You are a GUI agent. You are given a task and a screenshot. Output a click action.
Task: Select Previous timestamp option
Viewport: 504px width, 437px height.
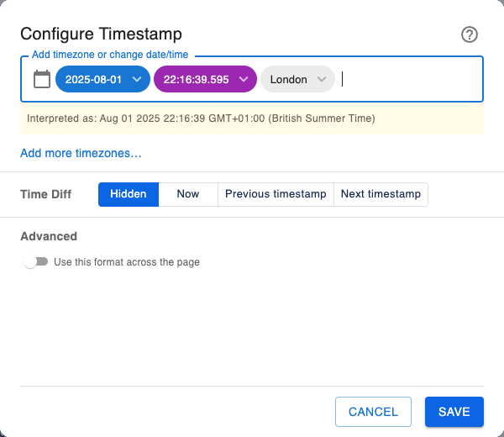pyautogui.click(x=276, y=194)
